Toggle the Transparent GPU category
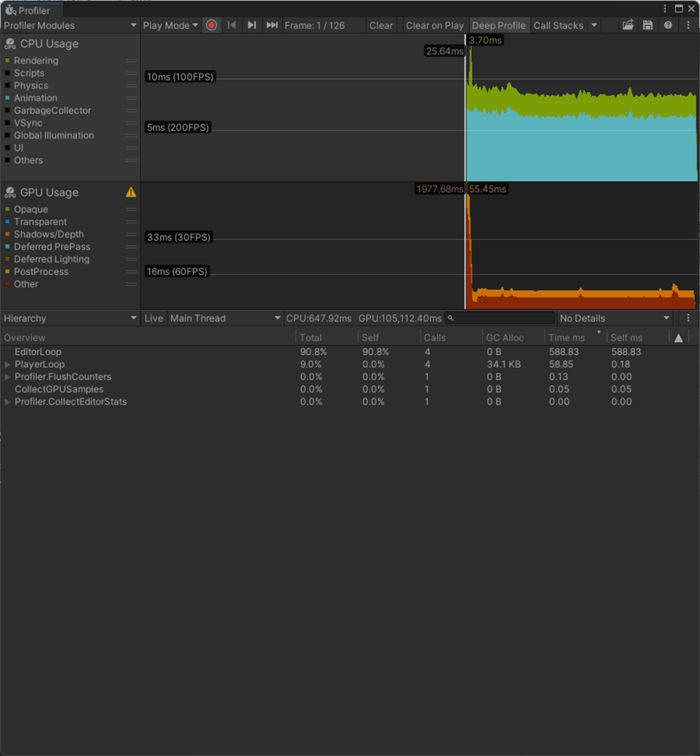The width and height of the screenshot is (700, 756). pos(8,221)
